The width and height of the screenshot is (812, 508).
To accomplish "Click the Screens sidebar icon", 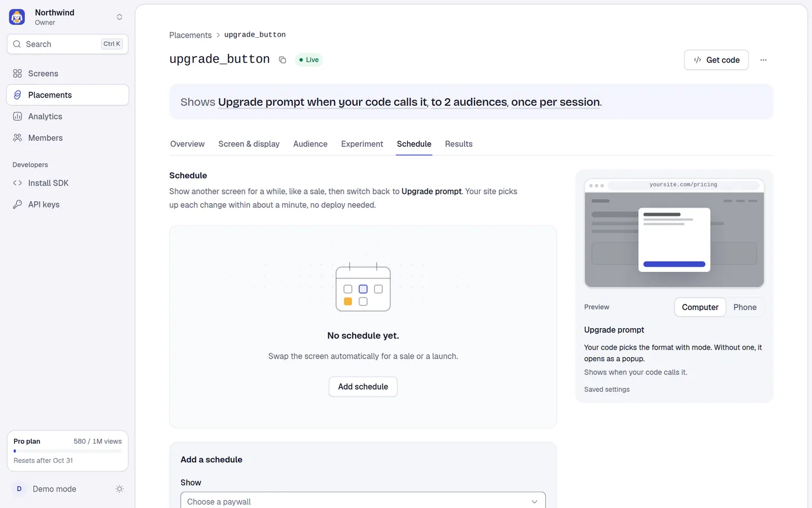I will click(17, 74).
